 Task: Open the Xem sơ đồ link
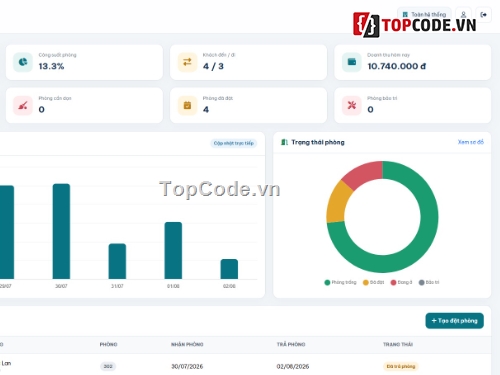[471, 142]
